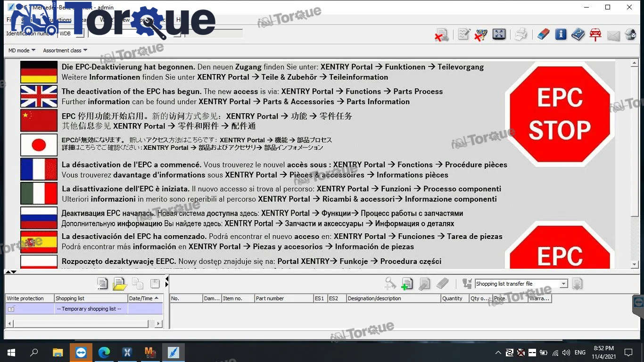Open the 8:52 PM clock calendar
The image size is (644, 362).
tap(603, 353)
